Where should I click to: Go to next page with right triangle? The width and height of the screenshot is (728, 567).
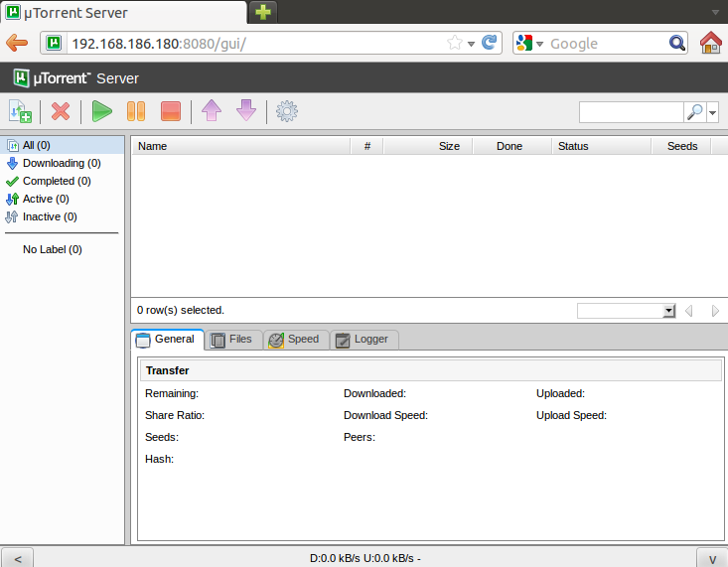pyautogui.click(x=715, y=311)
